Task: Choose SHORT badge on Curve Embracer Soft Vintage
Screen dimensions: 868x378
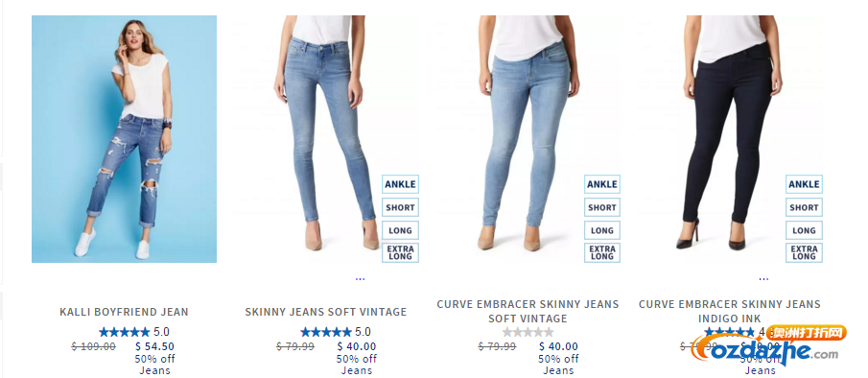Action: (602, 207)
